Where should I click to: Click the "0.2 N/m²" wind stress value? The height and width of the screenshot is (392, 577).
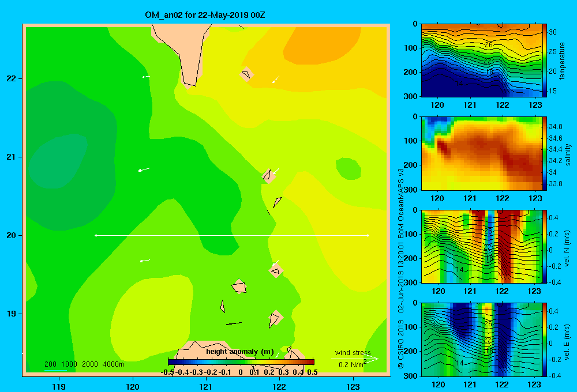tap(353, 364)
